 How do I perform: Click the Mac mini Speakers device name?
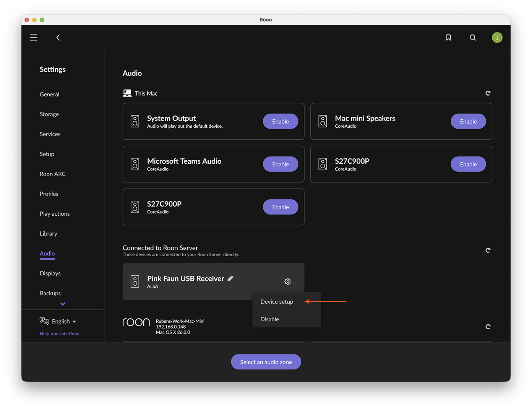(365, 118)
